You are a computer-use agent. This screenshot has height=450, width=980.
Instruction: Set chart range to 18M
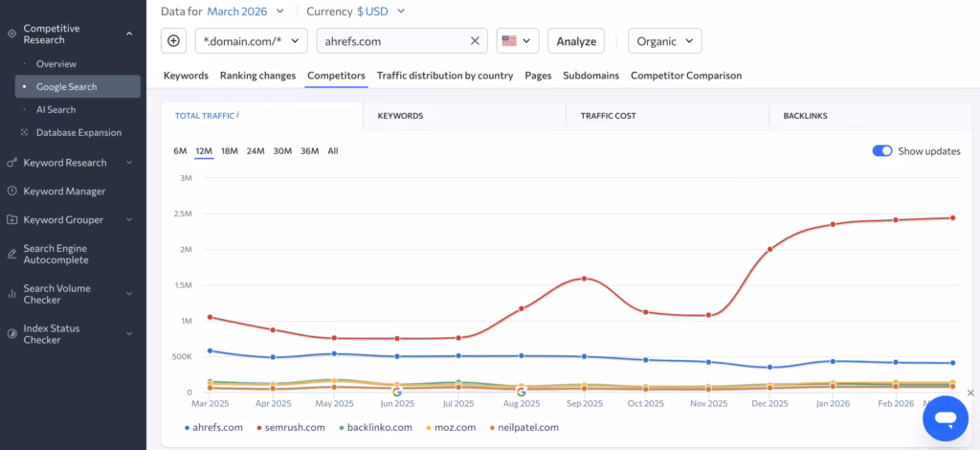(230, 150)
